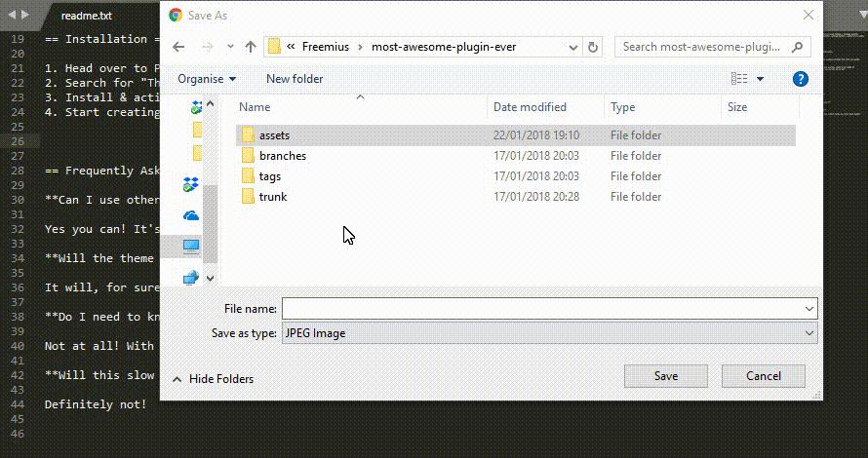Select Freemius in the address path

click(x=326, y=47)
